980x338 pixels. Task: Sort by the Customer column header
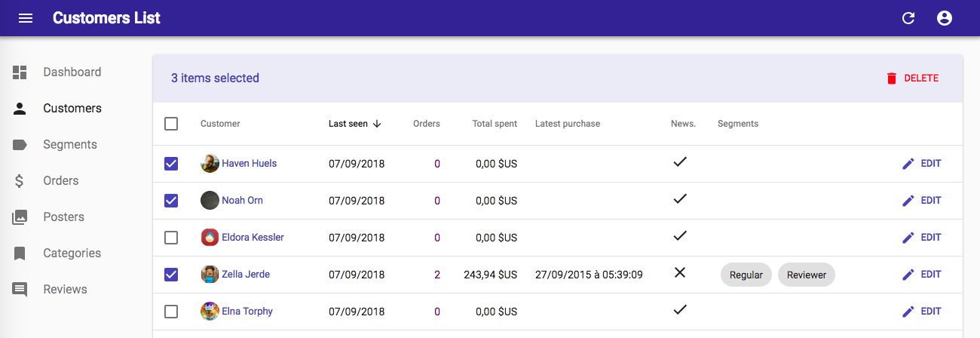coord(220,124)
